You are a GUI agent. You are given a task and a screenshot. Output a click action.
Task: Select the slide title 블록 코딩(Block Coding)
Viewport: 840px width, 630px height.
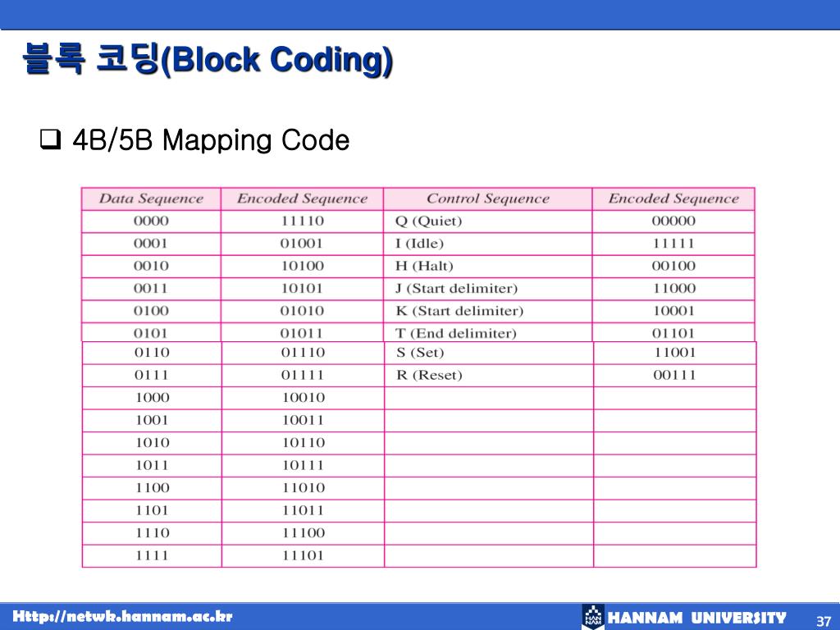(208, 59)
